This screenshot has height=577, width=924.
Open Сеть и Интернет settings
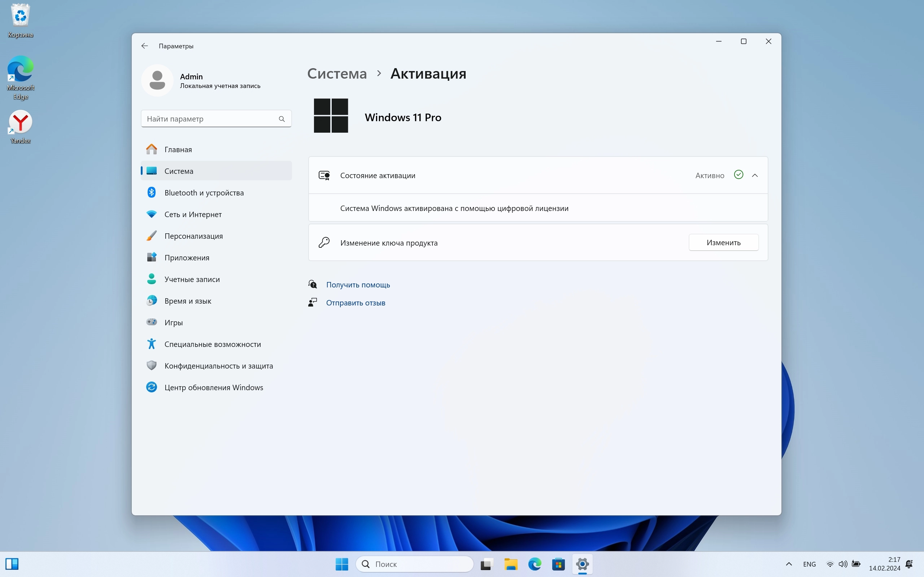pyautogui.click(x=193, y=215)
